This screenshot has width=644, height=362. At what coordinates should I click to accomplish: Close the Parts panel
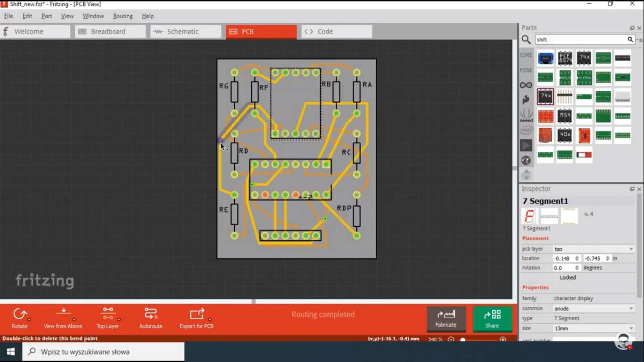[x=639, y=28]
